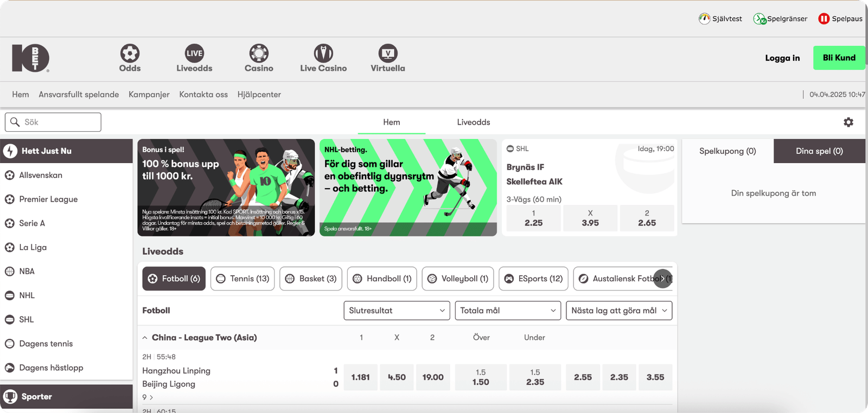
Task: Open the Slutresultat dropdown
Action: coord(397,311)
